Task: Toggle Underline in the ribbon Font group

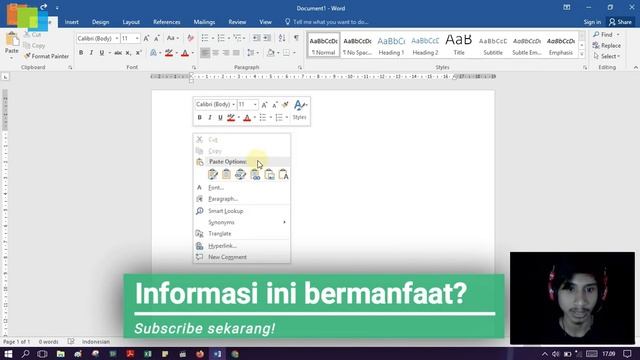Action: click(102, 53)
